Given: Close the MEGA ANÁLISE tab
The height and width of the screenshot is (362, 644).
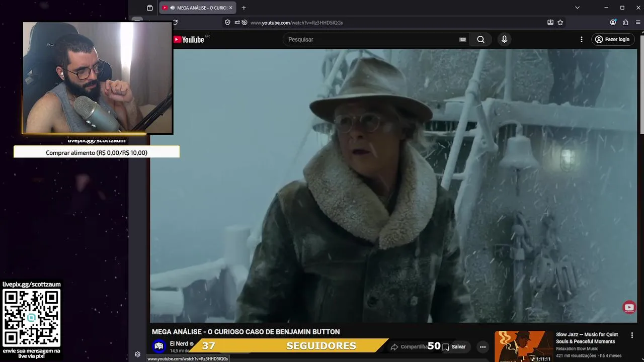Looking at the screenshot, I should [230, 8].
